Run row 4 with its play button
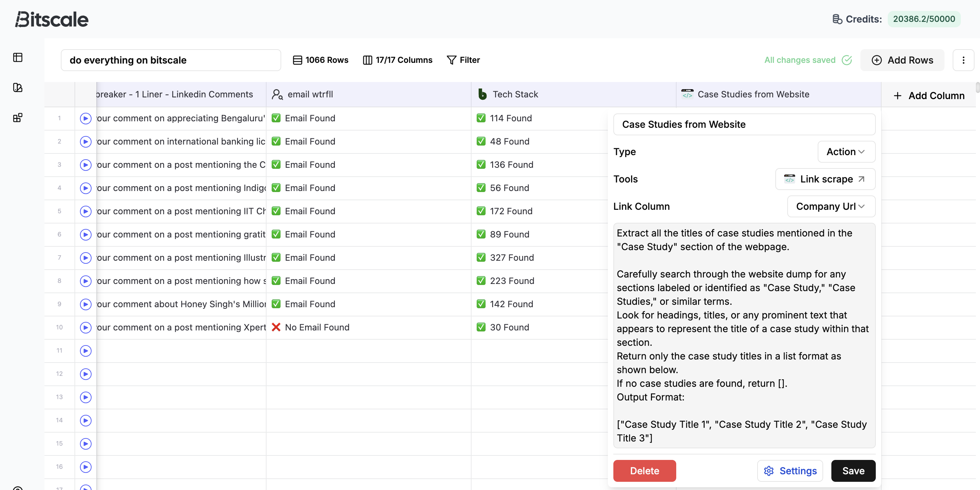980x490 pixels. click(x=86, y=188)
